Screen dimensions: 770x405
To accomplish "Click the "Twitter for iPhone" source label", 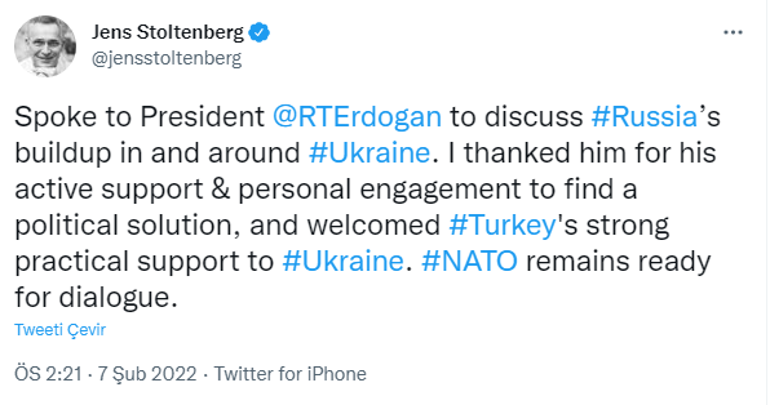I will pos(291,374).
